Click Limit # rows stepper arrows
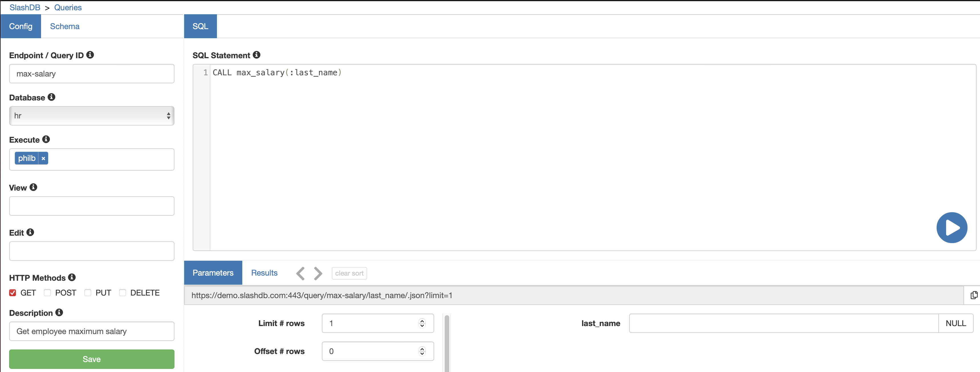The height and width of the screenshot is (372, 980). (422, 323)
